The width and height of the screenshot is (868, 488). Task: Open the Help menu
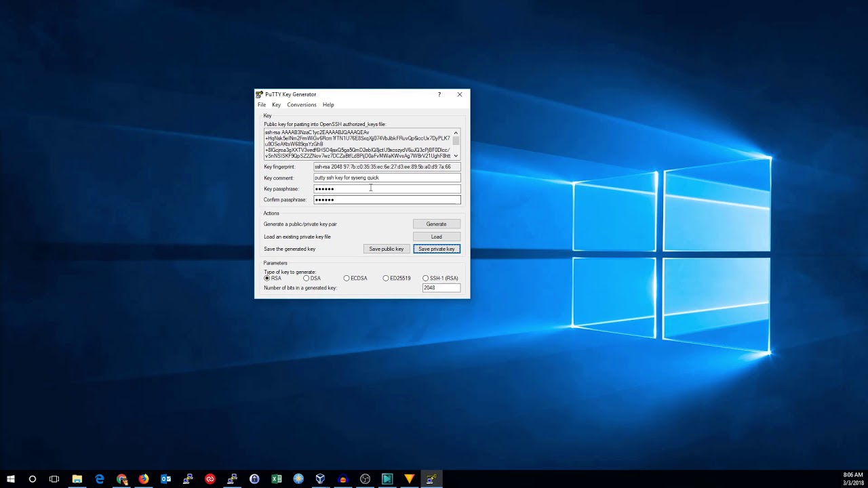coord(328,105)
